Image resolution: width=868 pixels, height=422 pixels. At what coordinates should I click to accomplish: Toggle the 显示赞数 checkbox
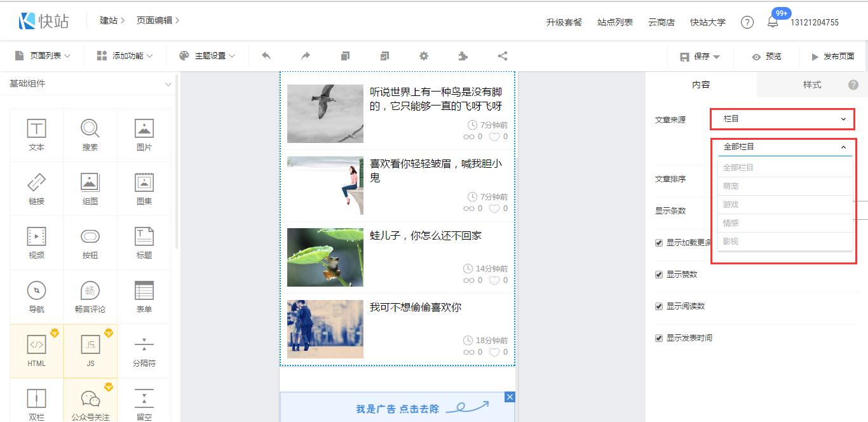click(659, 275)
